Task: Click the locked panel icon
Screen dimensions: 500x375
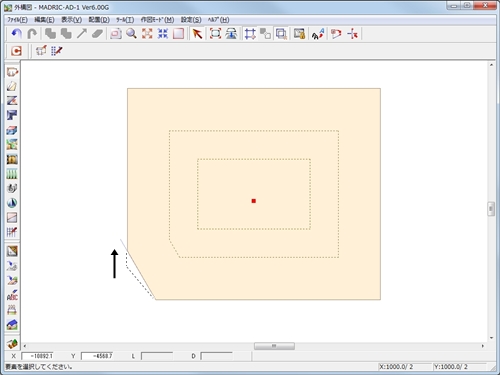Action: click(299, 34)
